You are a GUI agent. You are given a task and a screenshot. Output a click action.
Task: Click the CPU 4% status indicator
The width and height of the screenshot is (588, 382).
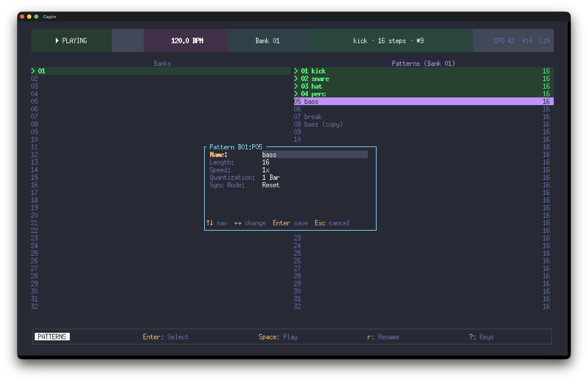pyautogui.click(x=504, y=41)
